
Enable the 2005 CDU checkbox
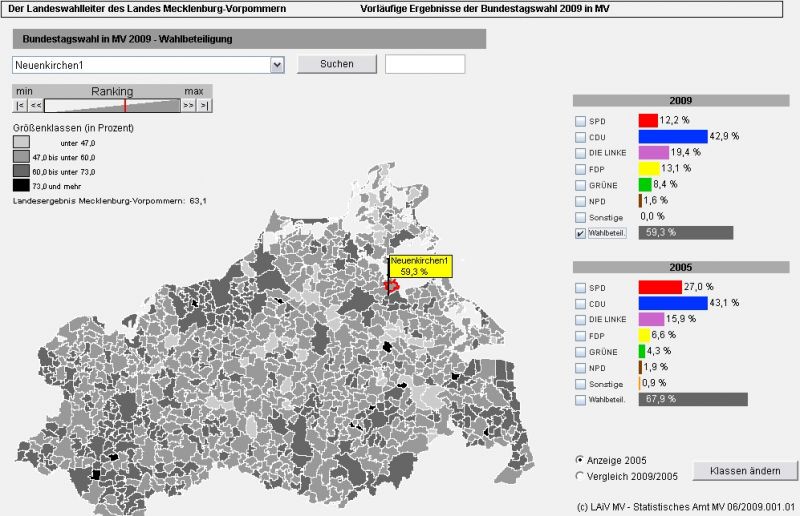580,304
